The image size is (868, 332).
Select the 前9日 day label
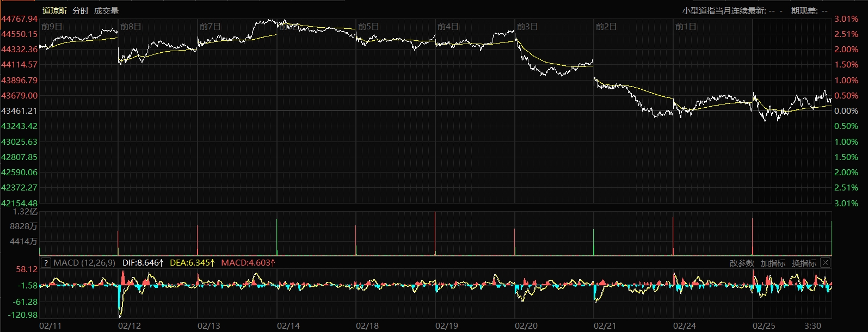tap(52, 27)
